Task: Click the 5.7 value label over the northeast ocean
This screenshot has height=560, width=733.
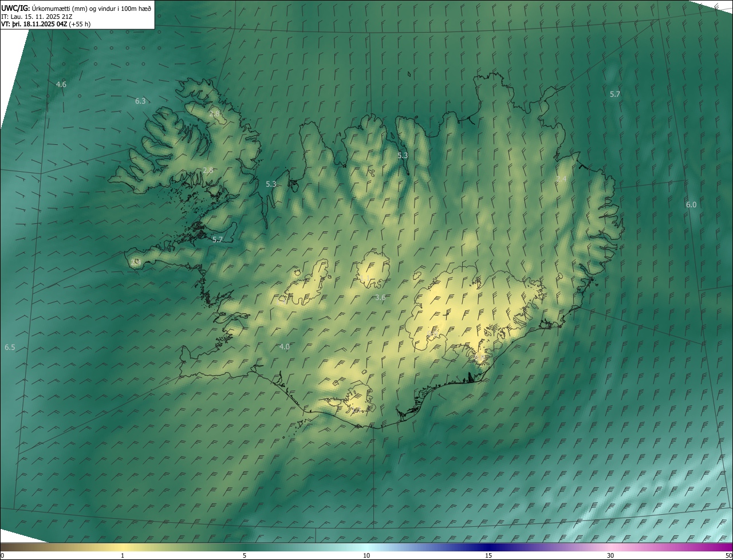Action: (614, 94)
